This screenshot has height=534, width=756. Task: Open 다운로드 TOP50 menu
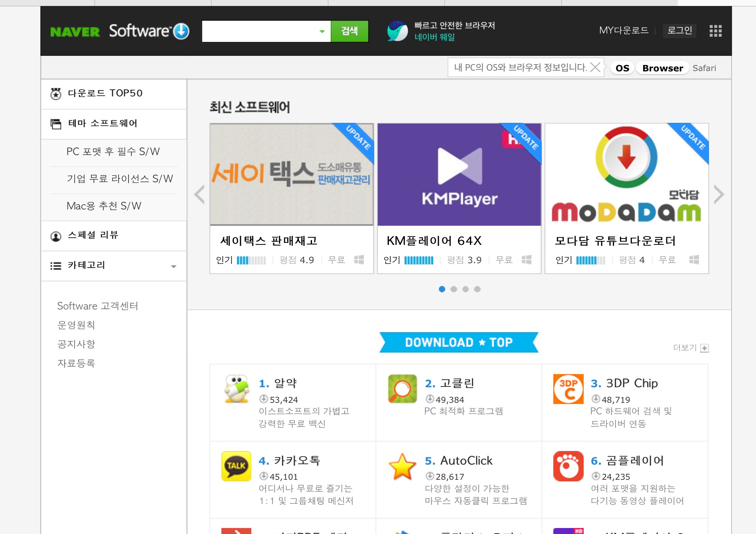click(114, 94)
